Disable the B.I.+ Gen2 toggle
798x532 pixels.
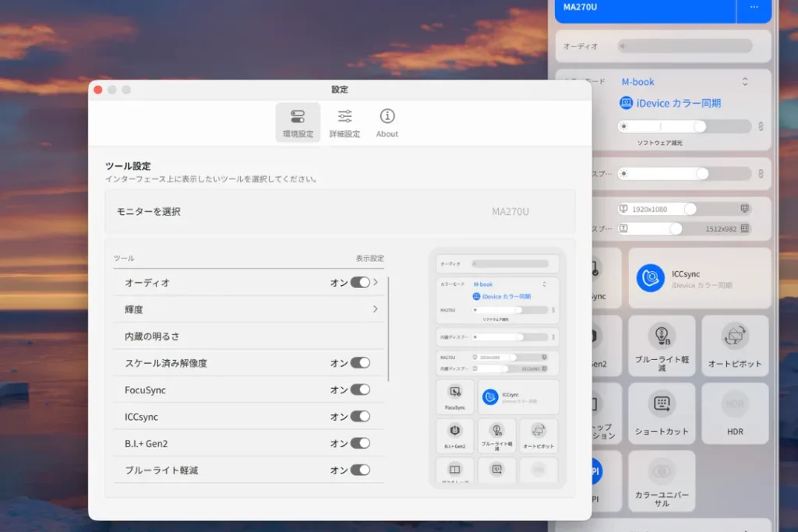point(360,443)
